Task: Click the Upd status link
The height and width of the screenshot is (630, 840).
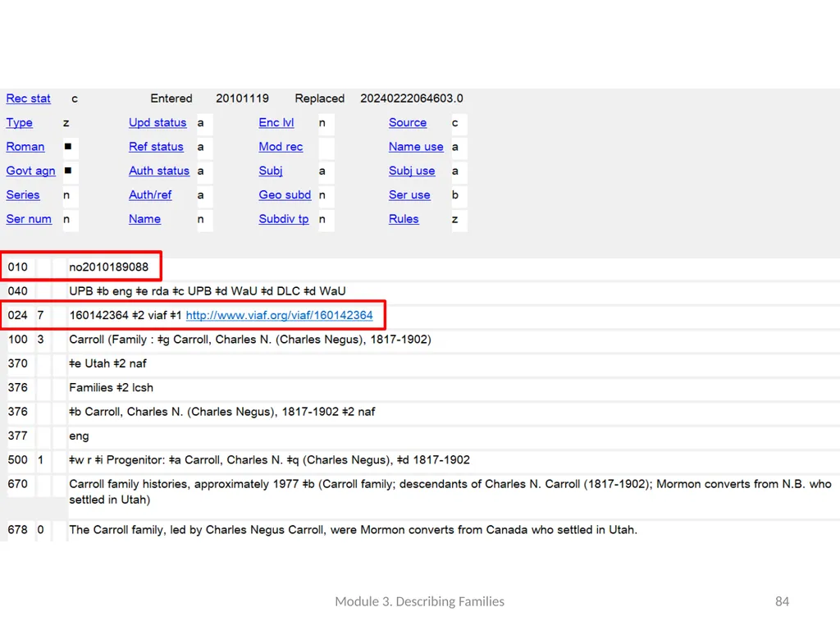Action: click(157, 123)
